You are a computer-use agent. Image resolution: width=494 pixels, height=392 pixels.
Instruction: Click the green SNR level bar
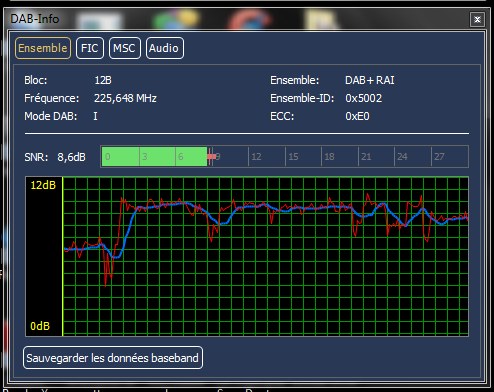pyautogui.click(x=154, y=156)
